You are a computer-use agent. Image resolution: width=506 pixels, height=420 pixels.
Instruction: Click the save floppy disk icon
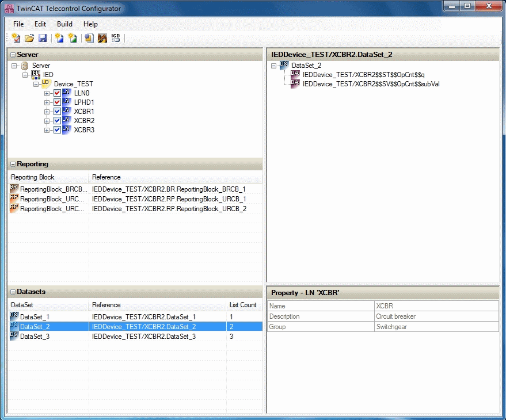tap(43, 38)
